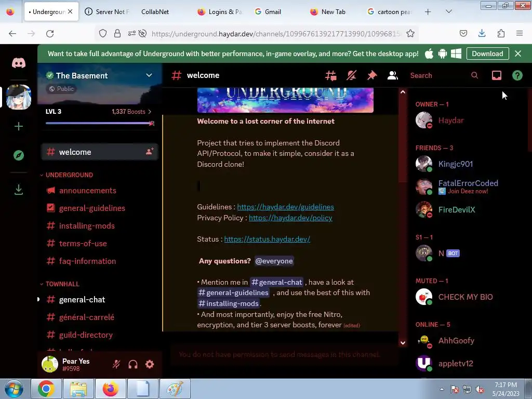Toggle member list visibility icon
The width and height of the screenshot is (532, 399).
pyautogui.click(x=393, y=75)
